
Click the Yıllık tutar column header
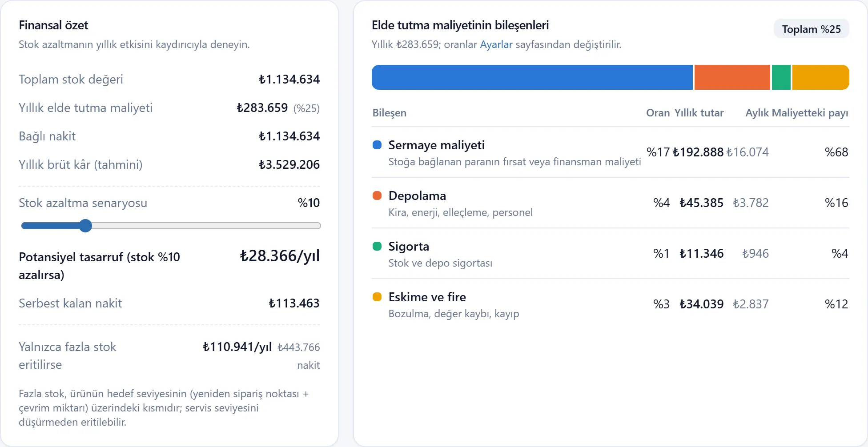[x=699, y=113]
